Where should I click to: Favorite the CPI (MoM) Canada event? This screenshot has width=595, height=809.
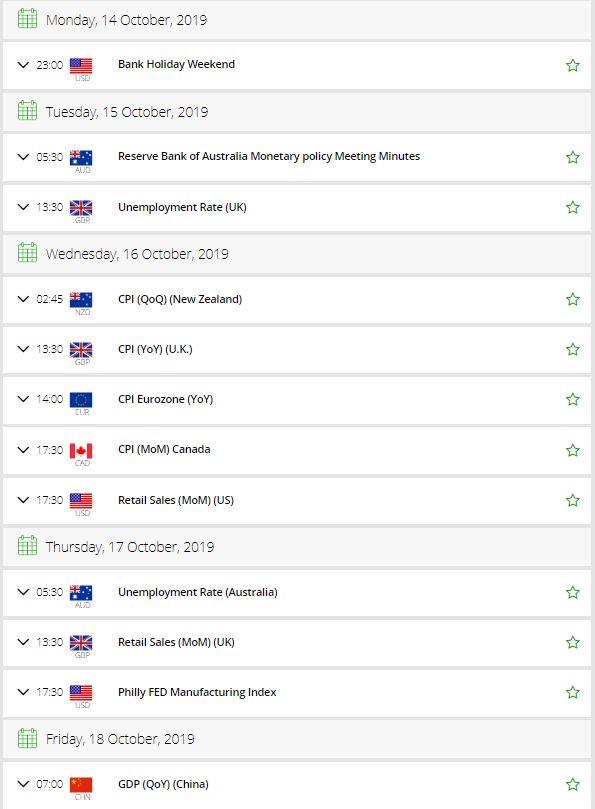click(x=573, y=450)
